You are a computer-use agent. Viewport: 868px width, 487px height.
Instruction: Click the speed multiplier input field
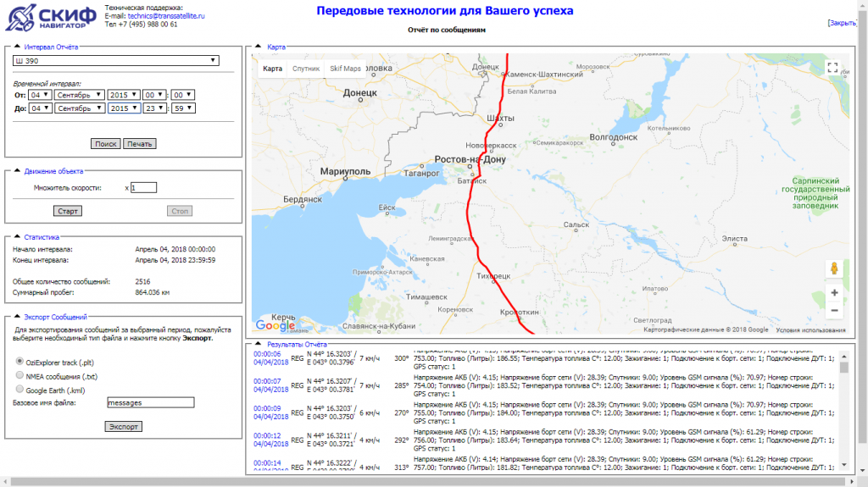click(143, 188)
